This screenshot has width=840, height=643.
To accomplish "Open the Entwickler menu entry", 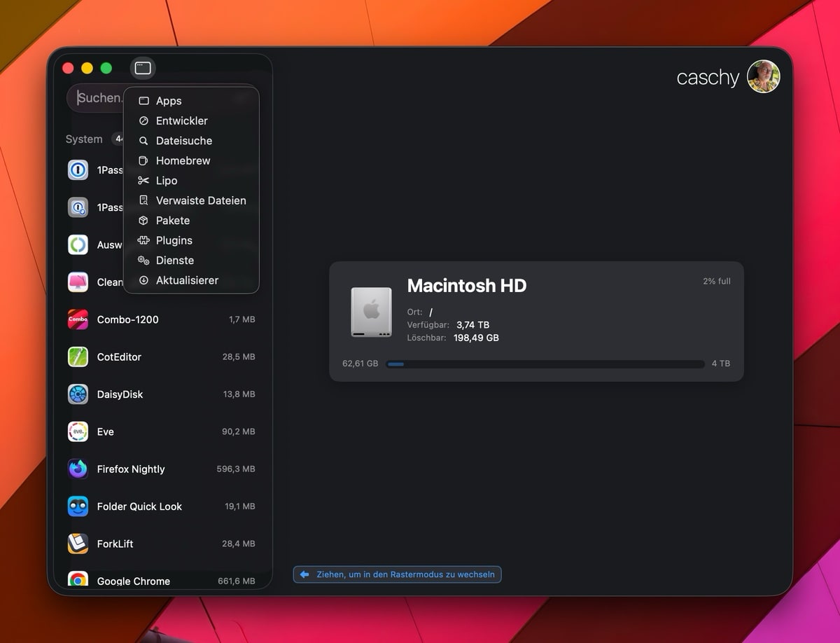I will (x=181, y=120).
